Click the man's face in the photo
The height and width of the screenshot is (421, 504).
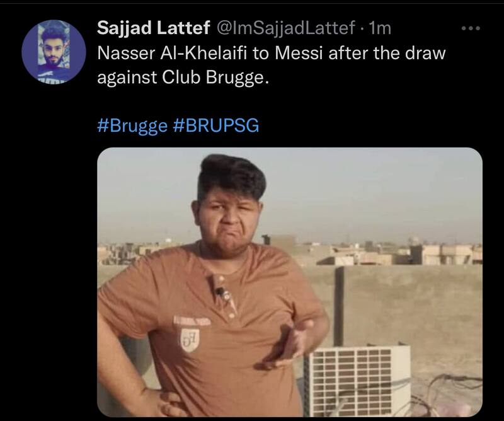coord(231,219)
